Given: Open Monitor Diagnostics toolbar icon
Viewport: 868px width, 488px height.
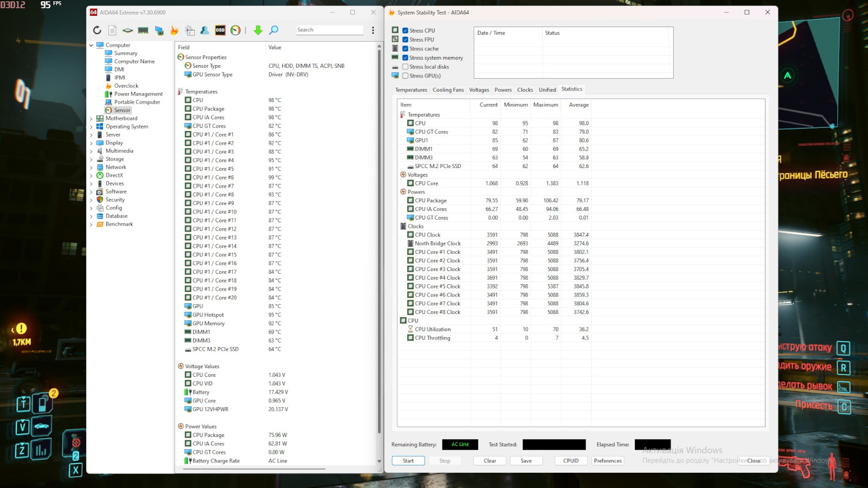Looking at the screenshot, I should point(159,30).
